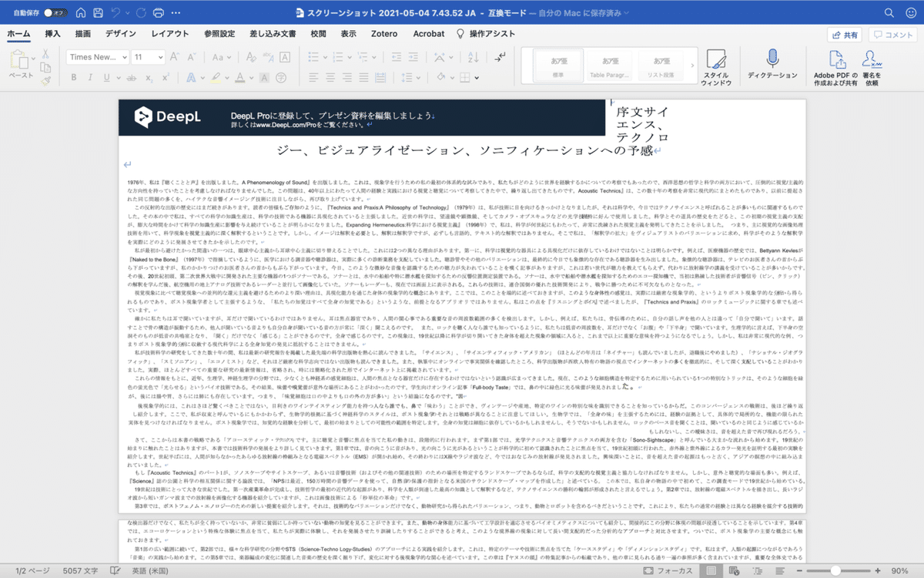Center align the text

[x=330, y=77]
